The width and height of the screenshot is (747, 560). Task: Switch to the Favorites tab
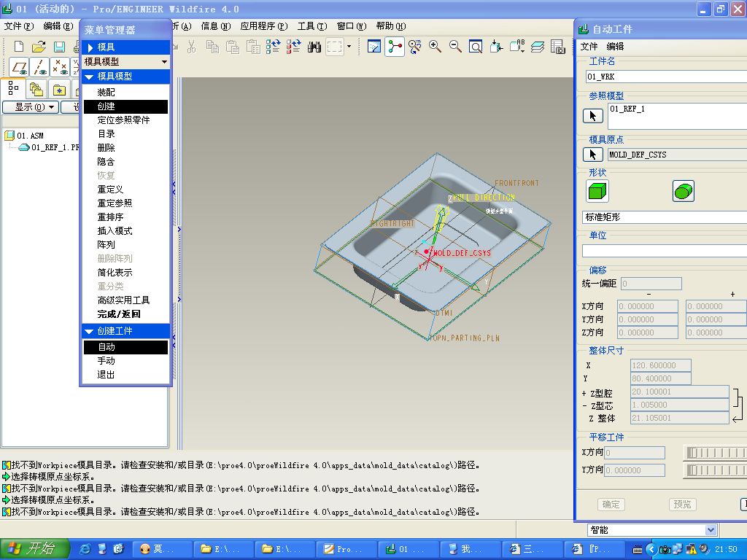pos(59,89)
